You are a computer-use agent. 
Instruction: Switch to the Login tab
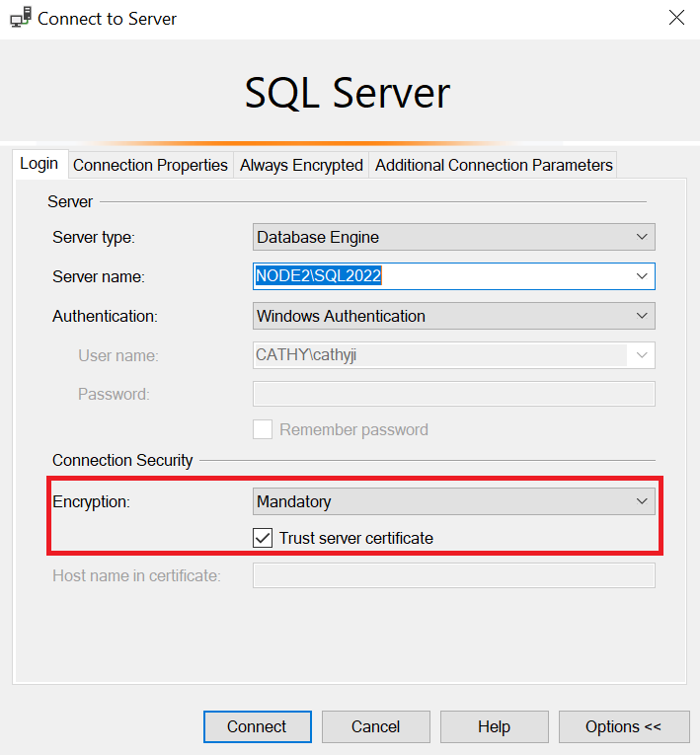(x=39, y=164)
